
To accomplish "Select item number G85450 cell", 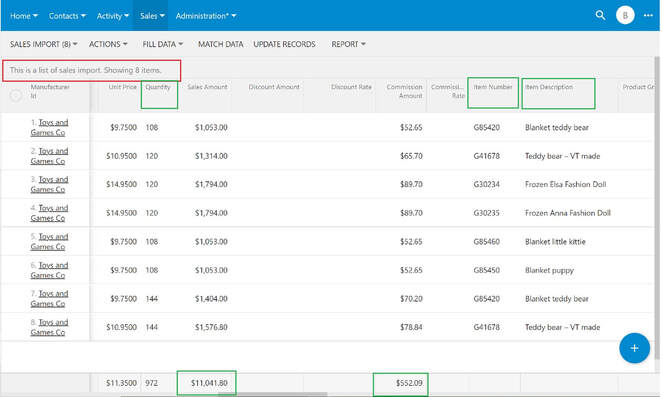I will pyautogui.click(x=486, y=270).
